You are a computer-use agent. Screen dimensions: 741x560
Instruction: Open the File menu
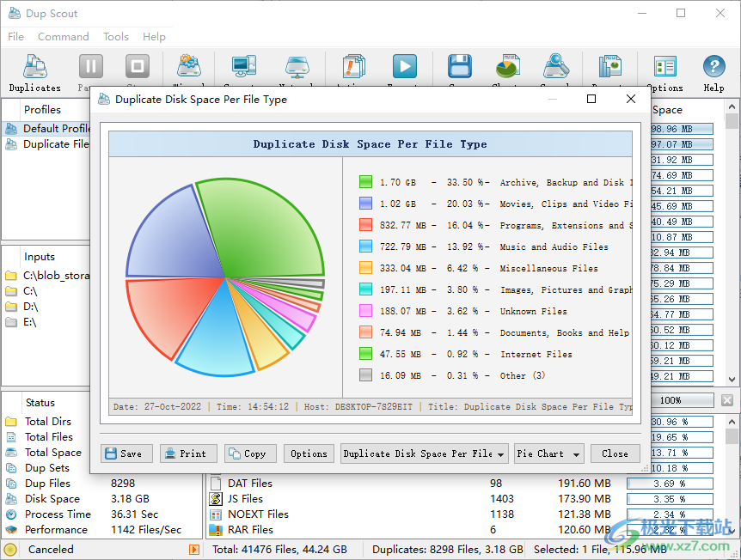[x=15, y=36]
